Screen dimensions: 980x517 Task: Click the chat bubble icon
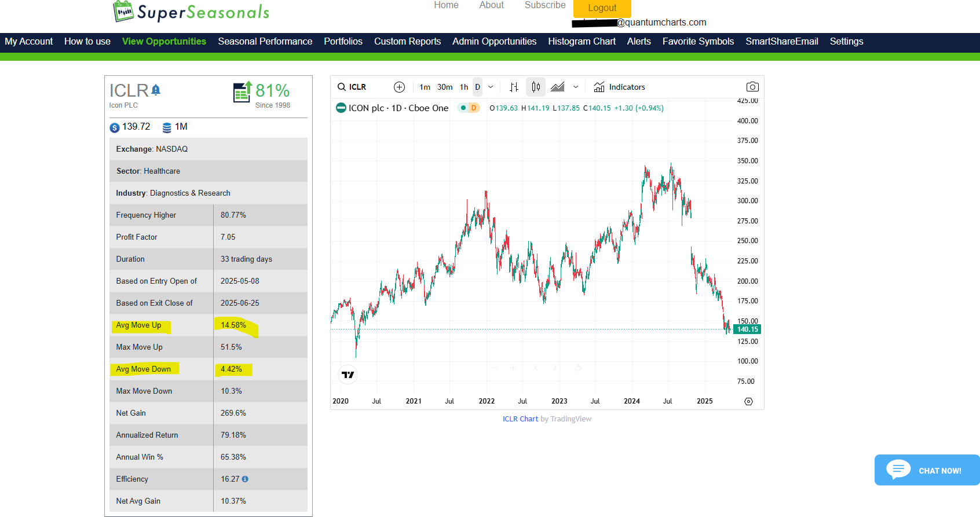(898, 469)
